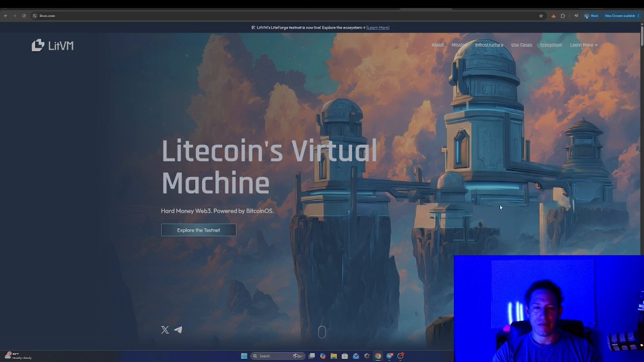Click the New Chrome available button
The image size is (644, 362).
(622, 16)
